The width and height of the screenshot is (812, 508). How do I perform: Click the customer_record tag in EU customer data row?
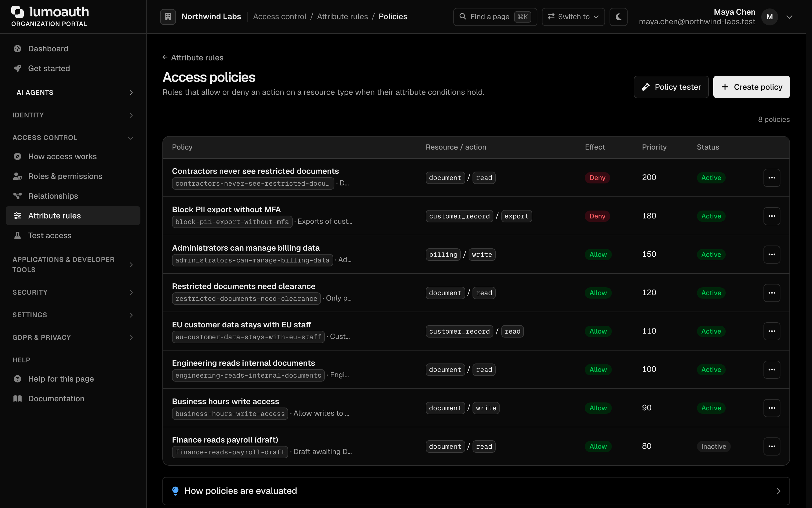click(459, 331)
